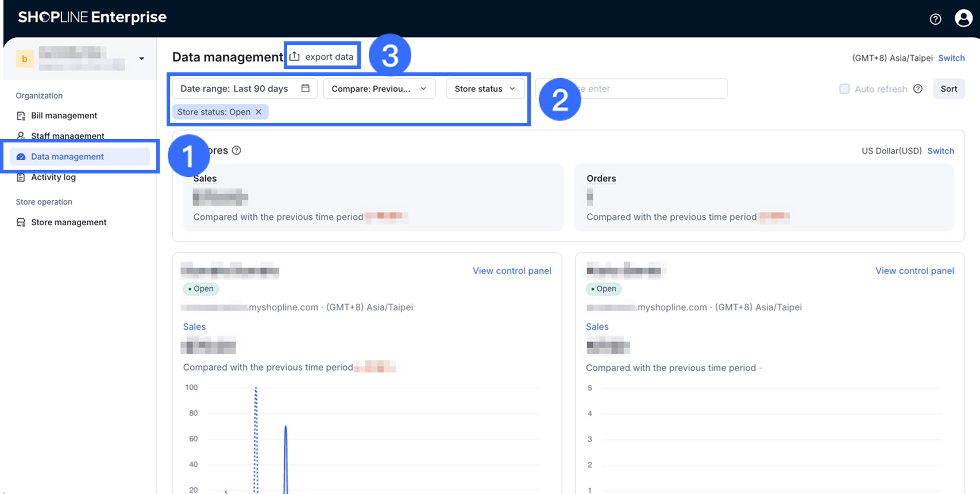This screenshot has width=980, height=494.
Task: Expand the Compare: Previous dropdown
Action: [379, 89]
